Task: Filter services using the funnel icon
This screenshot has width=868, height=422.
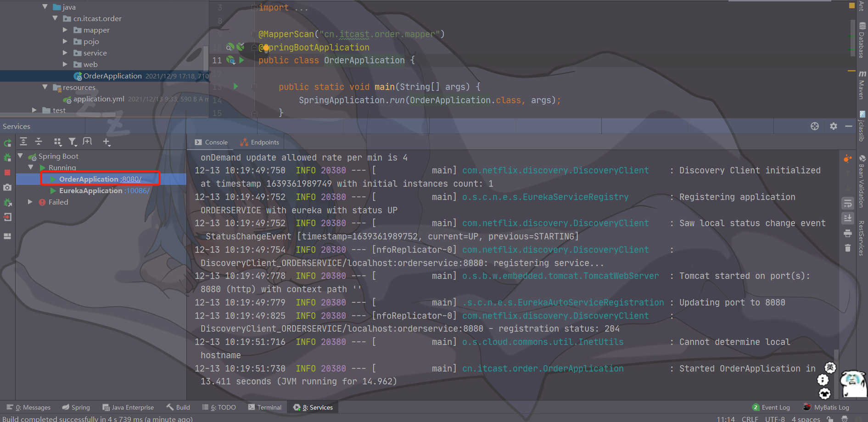Action: tap(73, 142)
